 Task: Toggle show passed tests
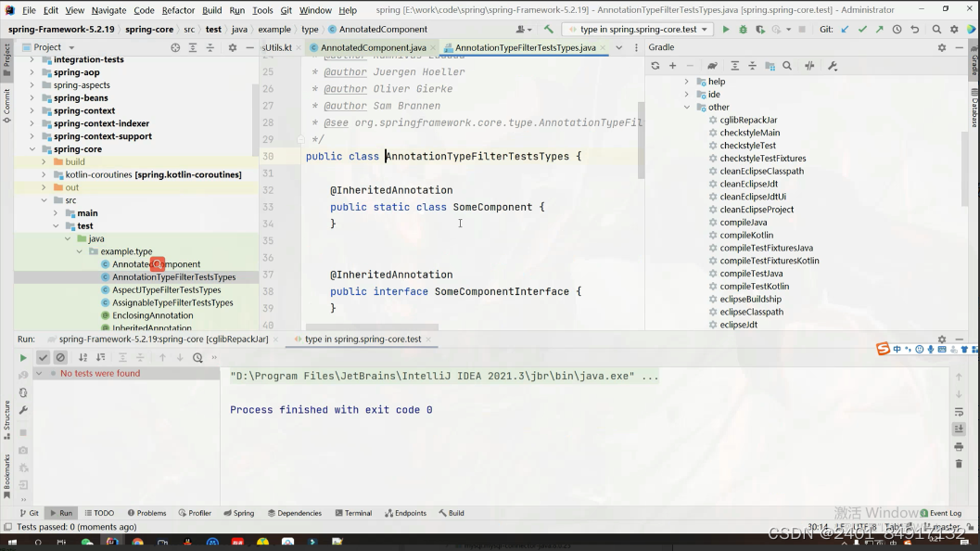[43, 358]
